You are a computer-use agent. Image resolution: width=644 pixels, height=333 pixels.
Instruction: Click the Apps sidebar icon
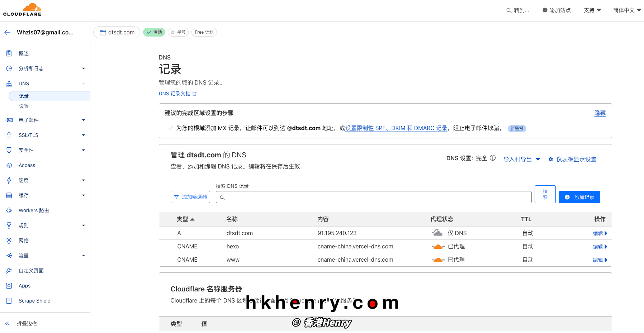[9, 285]
